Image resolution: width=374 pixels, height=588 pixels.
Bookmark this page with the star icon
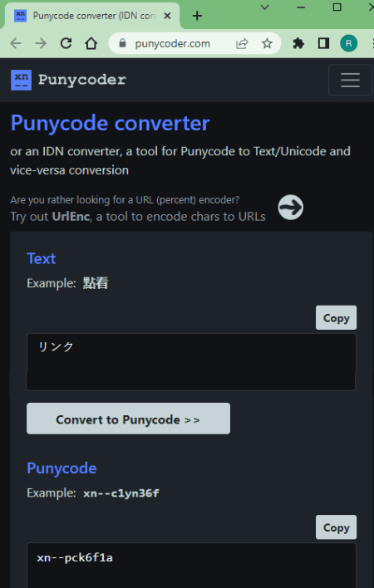(267, 44)
